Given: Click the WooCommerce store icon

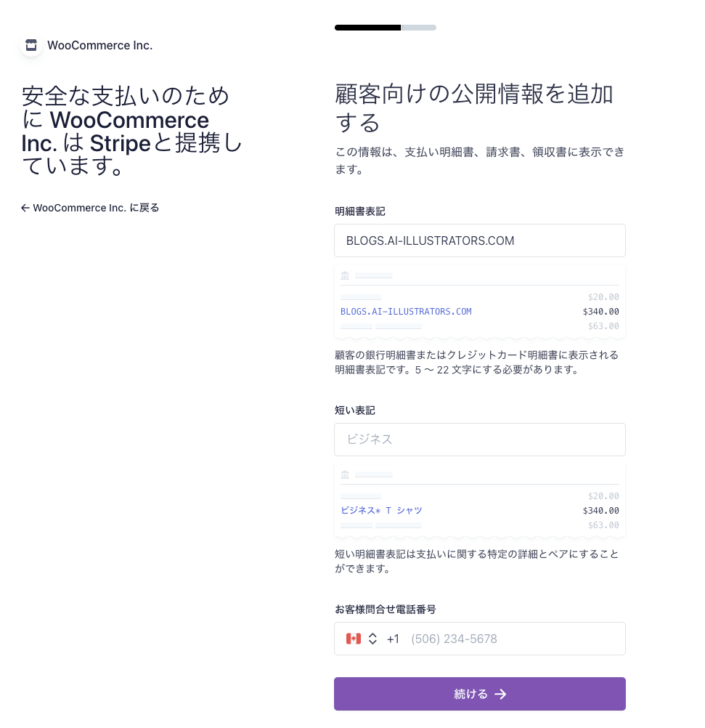Looking at the screenshot, I should pos(31,45).
